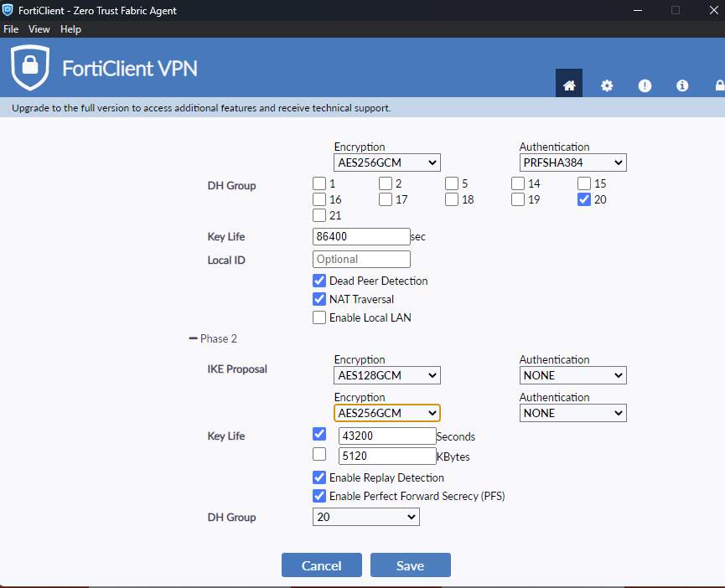This screenshot has width=725, height=588.
Task: Open Phase 2 Encryption AES128GCM dropdown
Action: (x=387, y=375)
